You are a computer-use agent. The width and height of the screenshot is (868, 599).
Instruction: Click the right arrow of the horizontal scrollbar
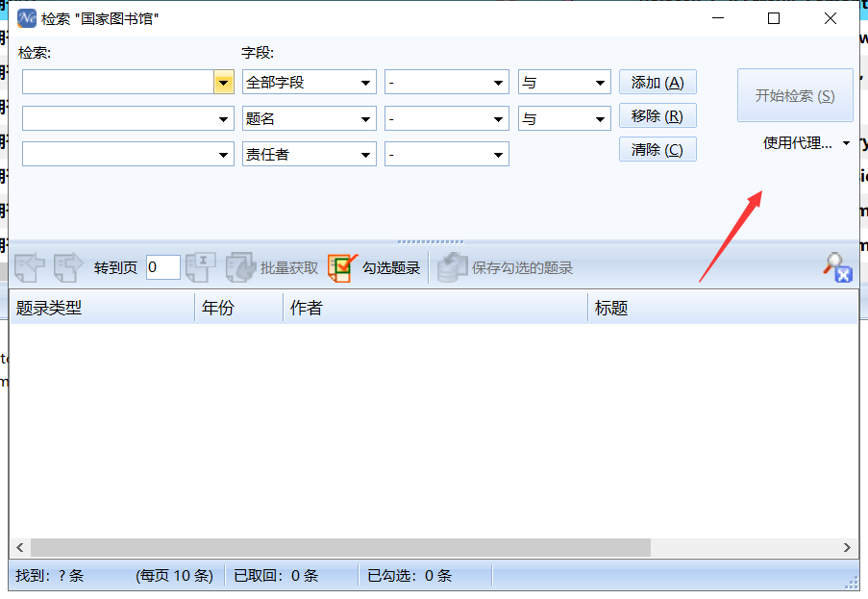point(847,547)
